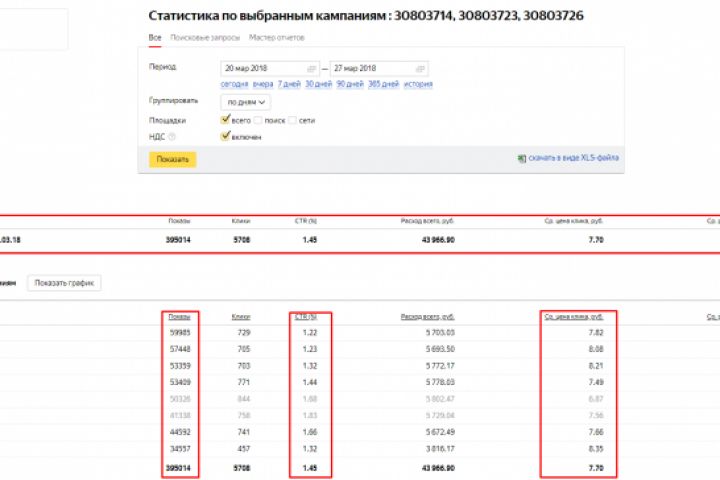The image size is (720, 480).
Task: Switch to the Мастер отчетов tab
Action: pyautogui.click(x=276, y=38)
